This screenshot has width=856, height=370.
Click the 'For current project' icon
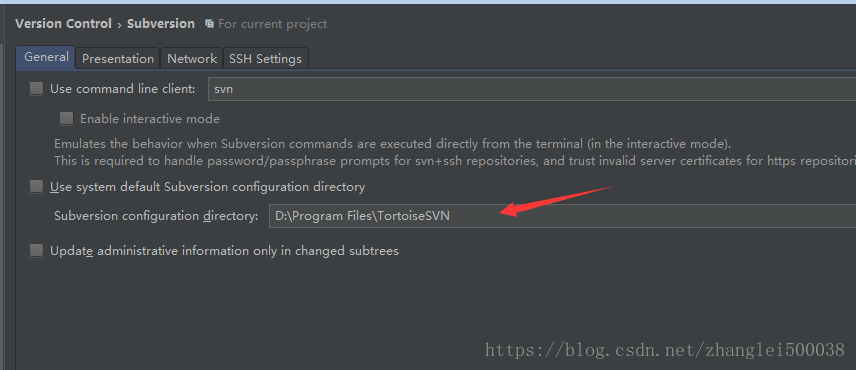click(x=209, y=24)
